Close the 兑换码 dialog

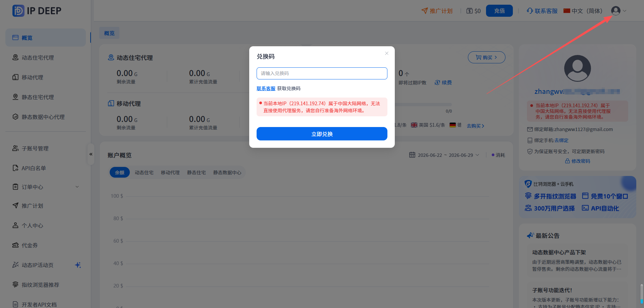click(387, 53)
